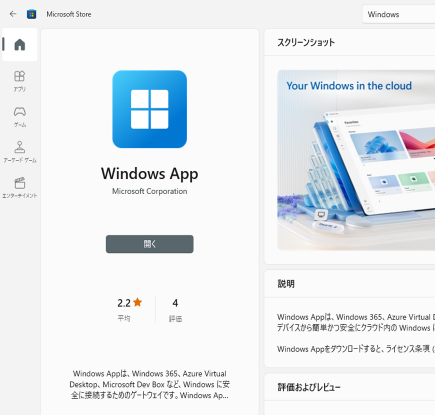The height and width of the screenshot is (415, 435).
Task: Open the アーケード ゲーム sidebar section
Action: 20,152
